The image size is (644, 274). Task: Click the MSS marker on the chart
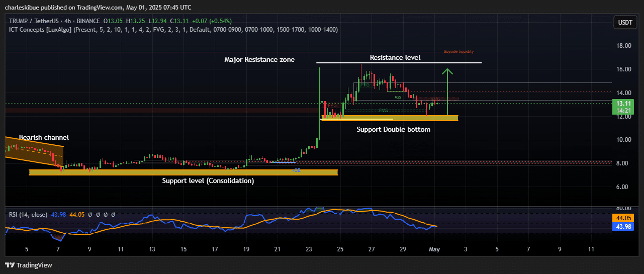coord(397,97)
